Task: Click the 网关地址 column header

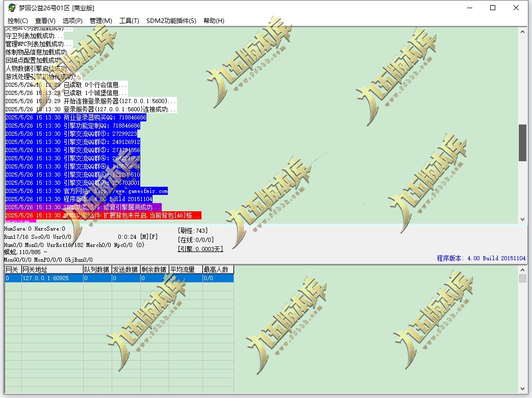Action: (52, 269)
